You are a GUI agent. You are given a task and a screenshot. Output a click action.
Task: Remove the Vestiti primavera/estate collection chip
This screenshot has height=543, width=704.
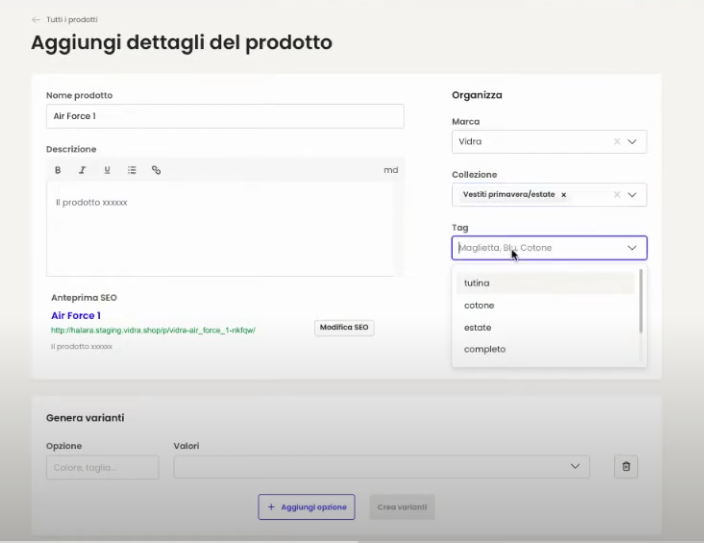[x=563, y=195]
